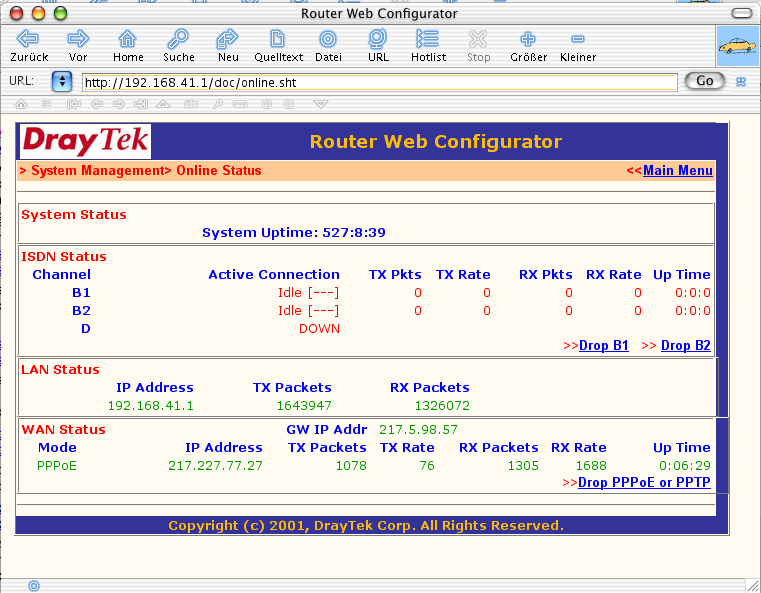Viewport: 761px width, 593px height.
Task: Open the Hotlist bookmarks icon
Action: point(428,38)
